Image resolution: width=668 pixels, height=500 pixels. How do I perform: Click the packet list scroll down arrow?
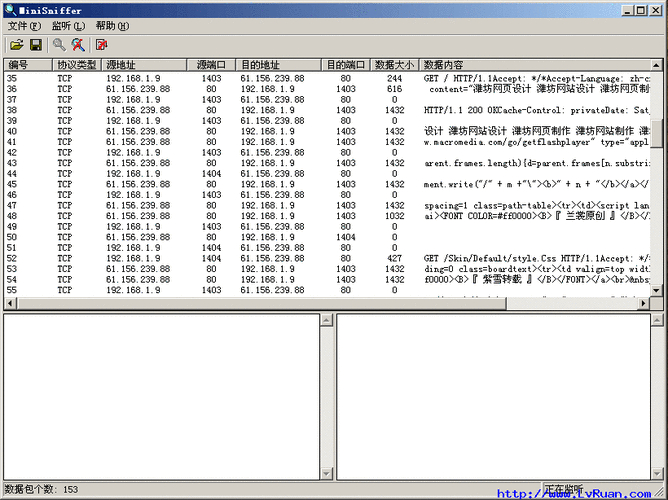click(x=657, y=289)
